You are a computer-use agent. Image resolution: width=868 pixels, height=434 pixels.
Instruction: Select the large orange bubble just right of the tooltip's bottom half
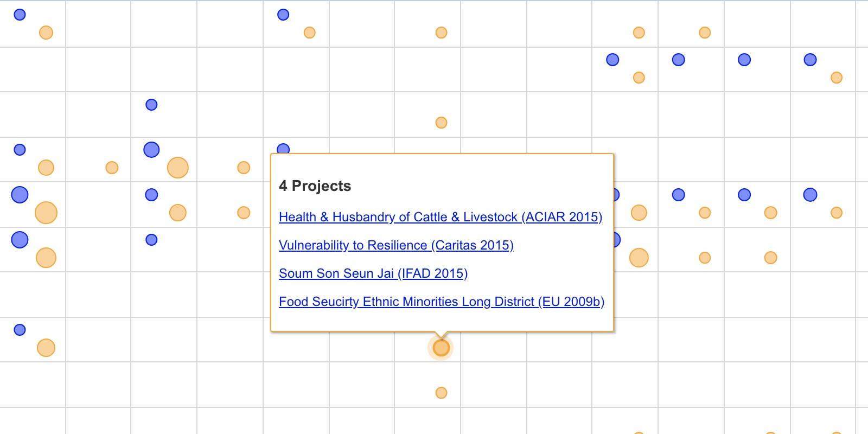[x=639, y=258]
